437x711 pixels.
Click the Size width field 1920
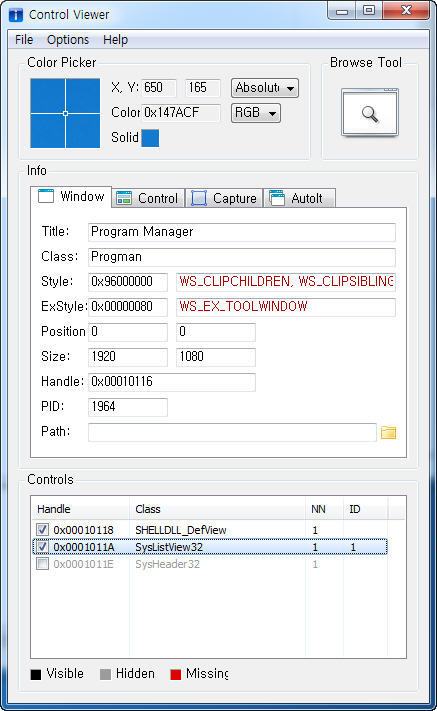[128, 356]
